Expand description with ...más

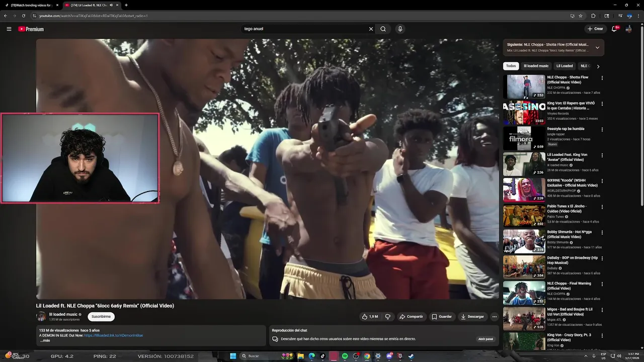pos(45,340)
